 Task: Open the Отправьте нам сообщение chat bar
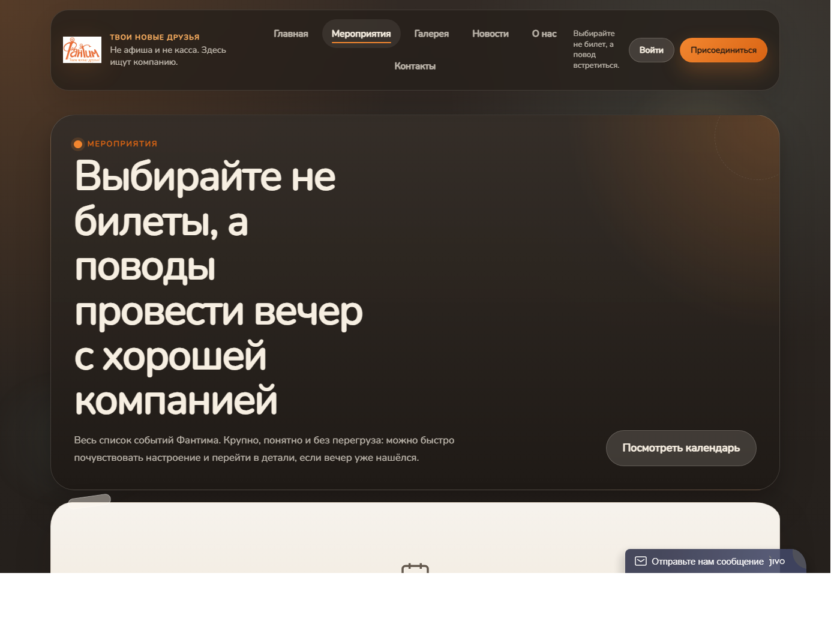click(708, 562)
